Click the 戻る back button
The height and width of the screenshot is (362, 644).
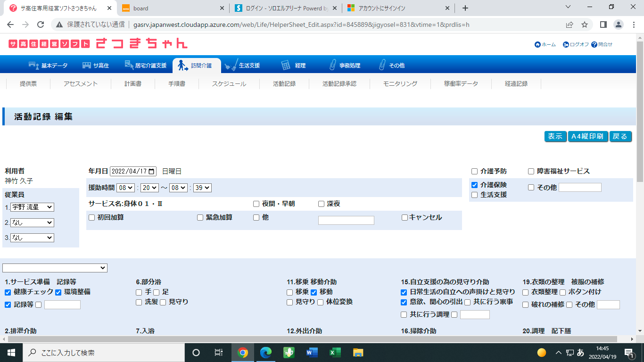620,136
